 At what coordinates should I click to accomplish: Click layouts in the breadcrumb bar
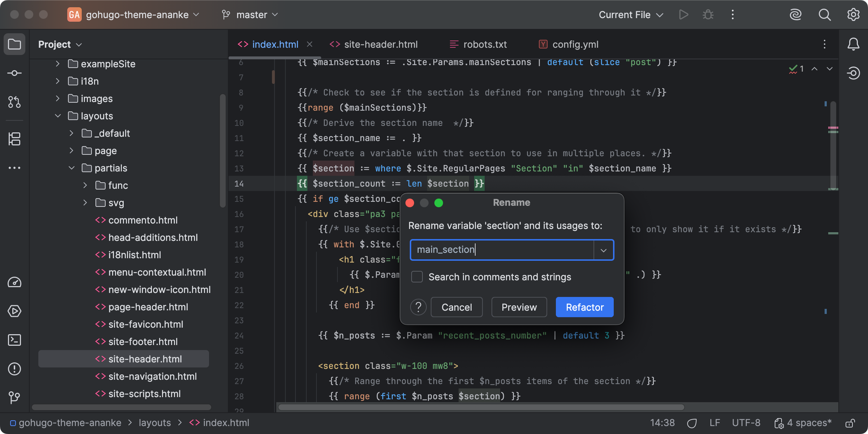[155, 423]
